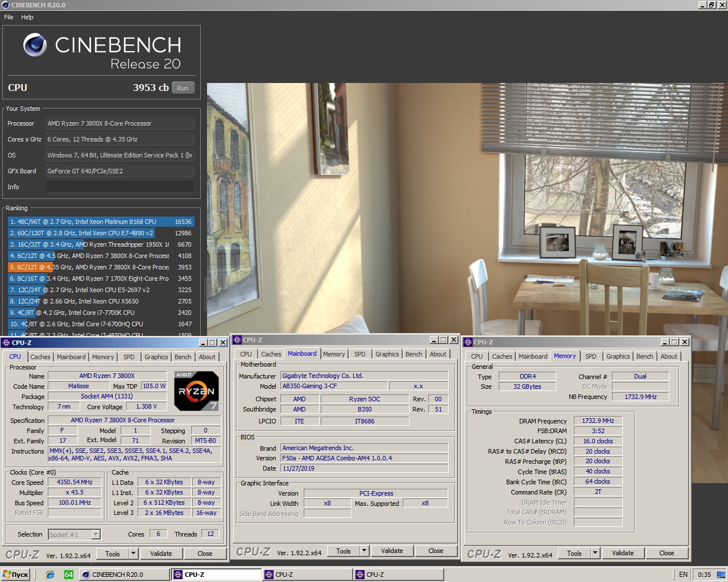Run the Cinebench CPU test
Image resolution: width=728 pixels, height=582 pixels.
click(x=183, y=88)
